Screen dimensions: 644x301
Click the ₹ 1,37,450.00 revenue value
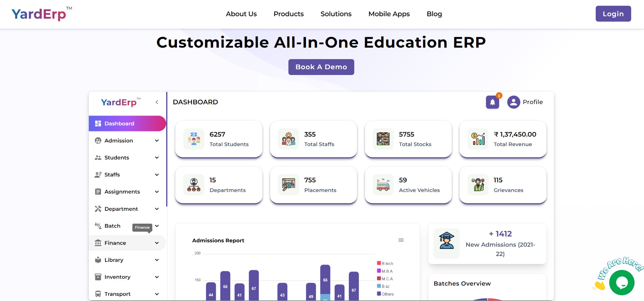[x=515, y=134]
